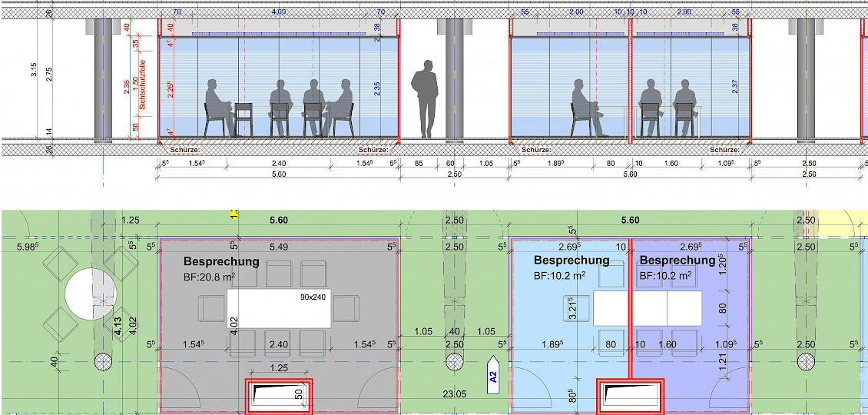Click the blue A2 section marker arrow

pos(493,375)
